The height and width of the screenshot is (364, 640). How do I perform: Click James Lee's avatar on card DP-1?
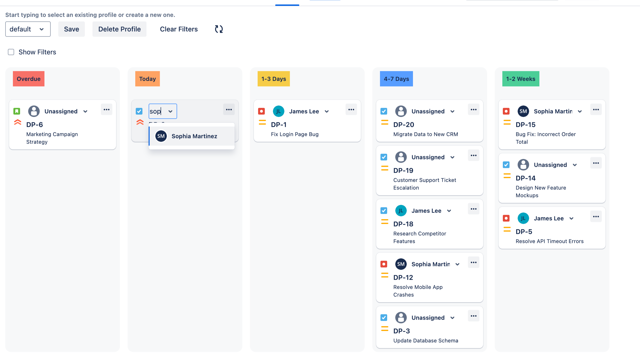click(278, 111)
